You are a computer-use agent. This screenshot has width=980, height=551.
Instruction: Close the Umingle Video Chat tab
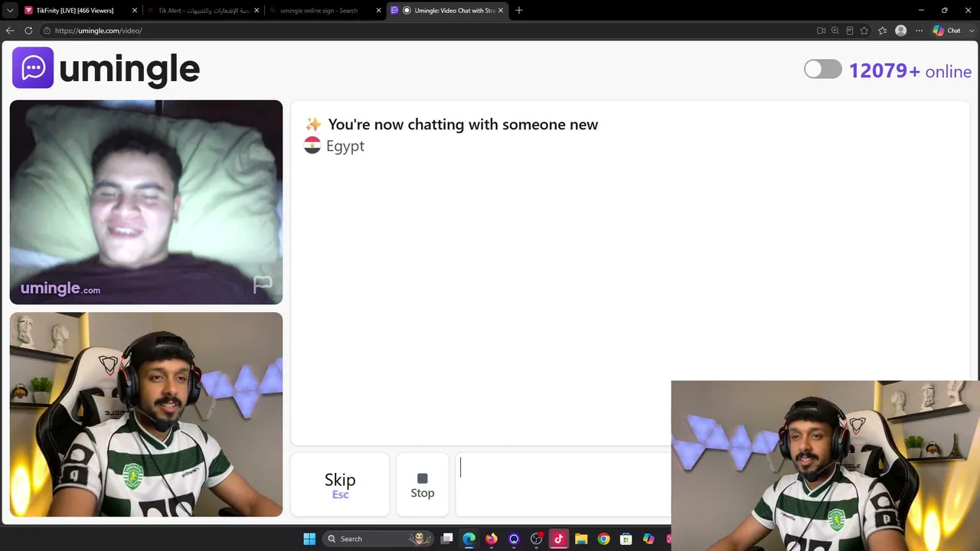point(501,11)
